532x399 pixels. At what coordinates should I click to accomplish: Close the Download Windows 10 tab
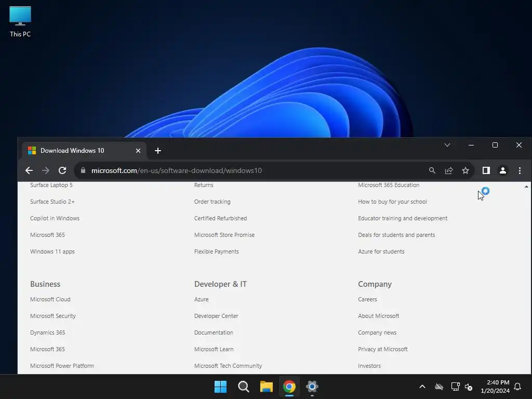[x=138, y=151]
